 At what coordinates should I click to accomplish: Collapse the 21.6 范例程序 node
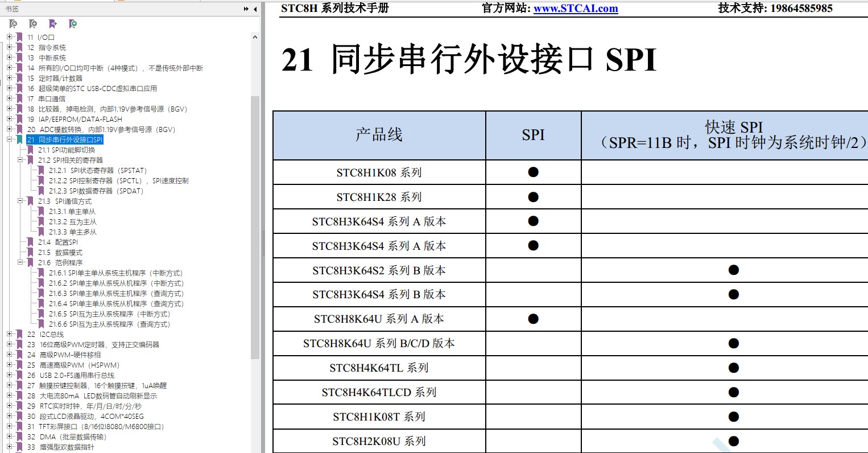click(20, 262)
